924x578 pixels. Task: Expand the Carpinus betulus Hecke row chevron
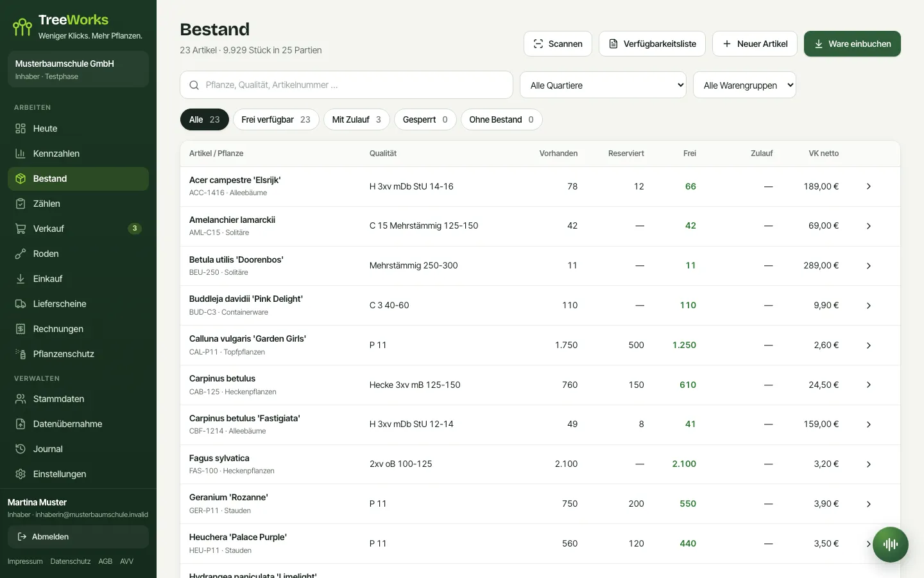click(x=869, y=385)
